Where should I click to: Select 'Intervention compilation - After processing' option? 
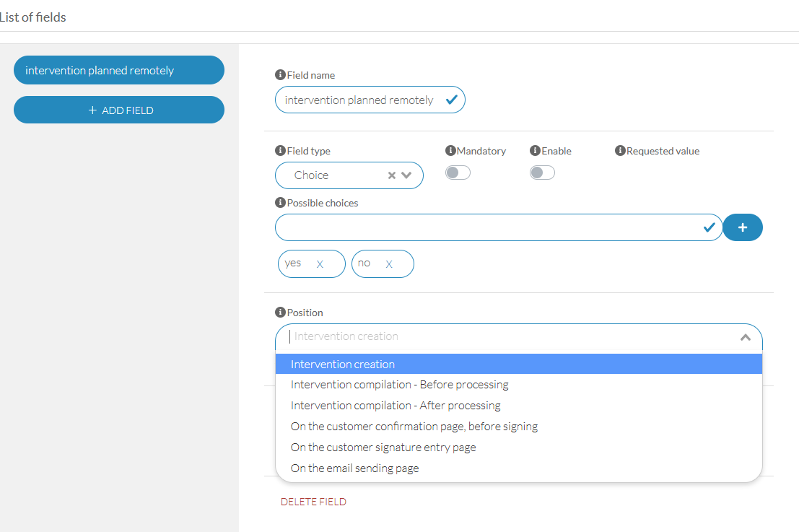(x=519, y=406)
